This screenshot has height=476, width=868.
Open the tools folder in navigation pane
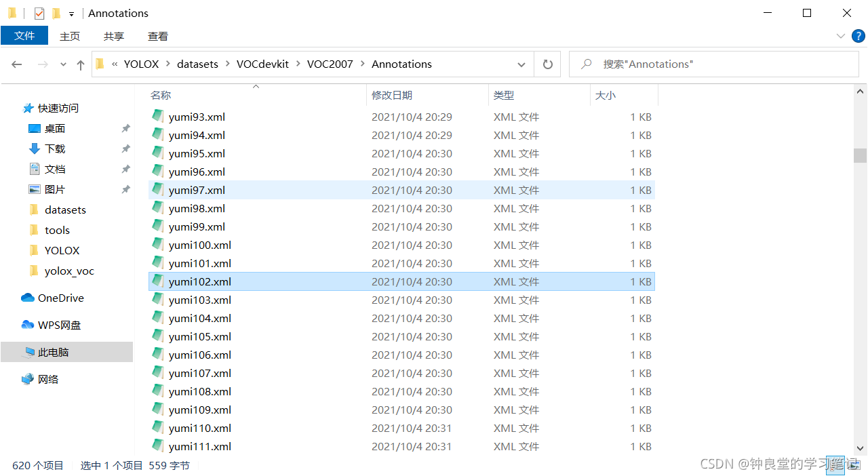click(57, 230)
